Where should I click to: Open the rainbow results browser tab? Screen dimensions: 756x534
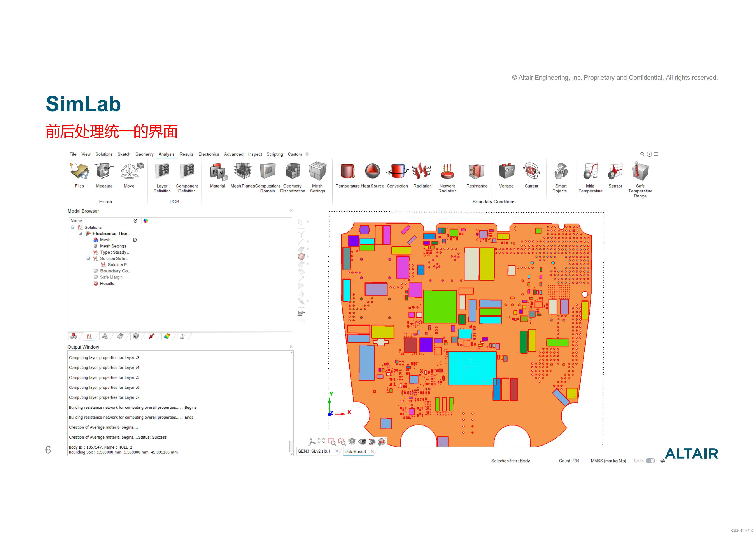pos(167,336)
